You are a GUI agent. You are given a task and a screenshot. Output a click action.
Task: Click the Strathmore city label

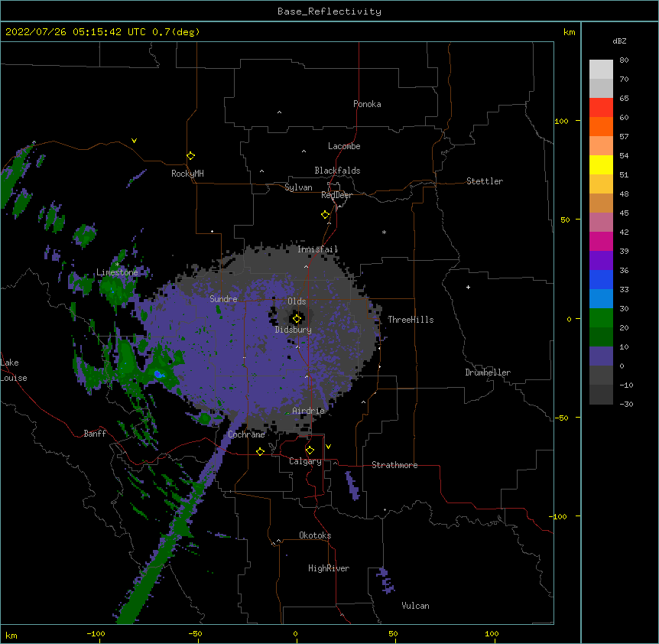394,465
